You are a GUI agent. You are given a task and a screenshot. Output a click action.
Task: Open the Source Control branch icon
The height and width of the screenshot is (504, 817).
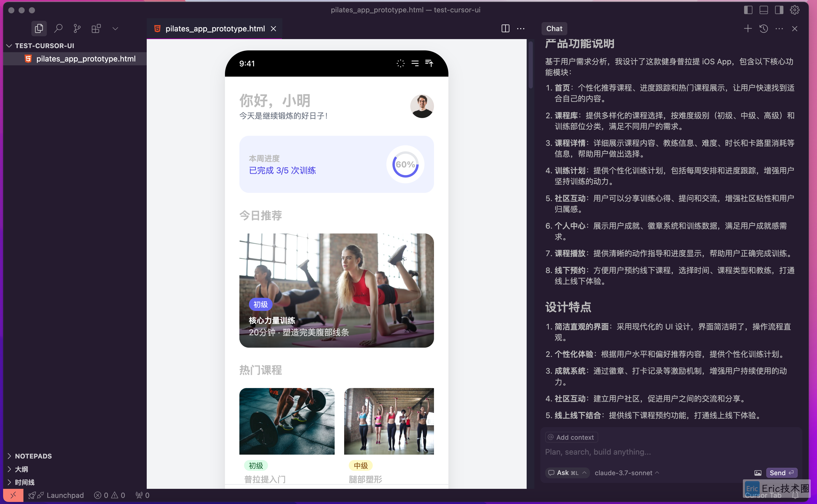77,29
